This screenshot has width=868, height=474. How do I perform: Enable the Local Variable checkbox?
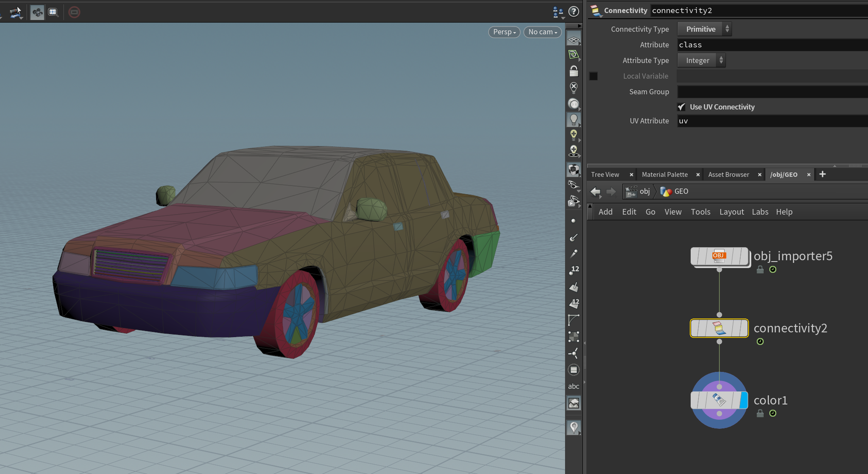(x=593, y=76)
